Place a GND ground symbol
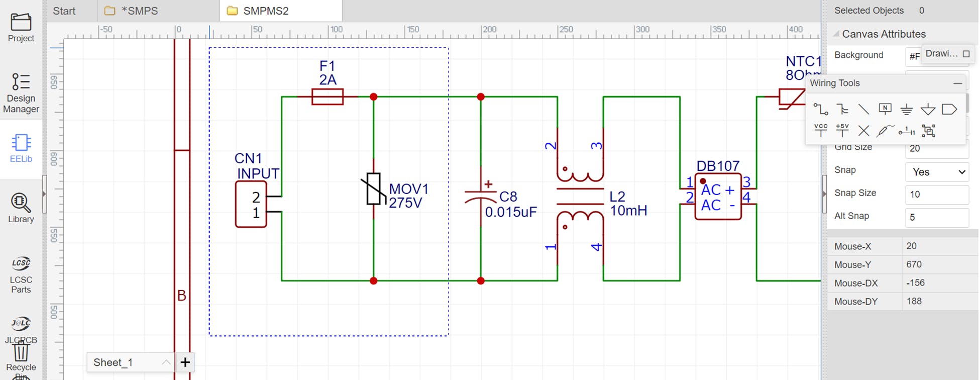The height and width of the screenshot is (380, 980). (x=906, y=109)
